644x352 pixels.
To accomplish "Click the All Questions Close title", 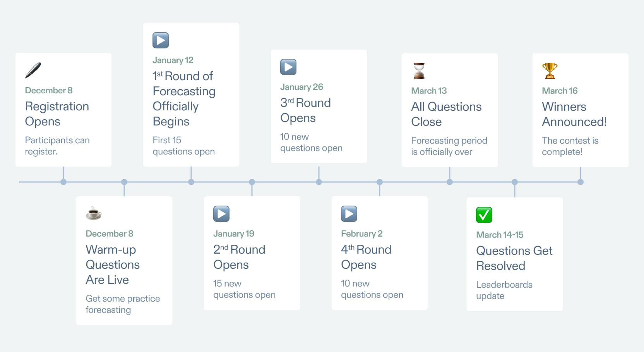I will point(446,114).
